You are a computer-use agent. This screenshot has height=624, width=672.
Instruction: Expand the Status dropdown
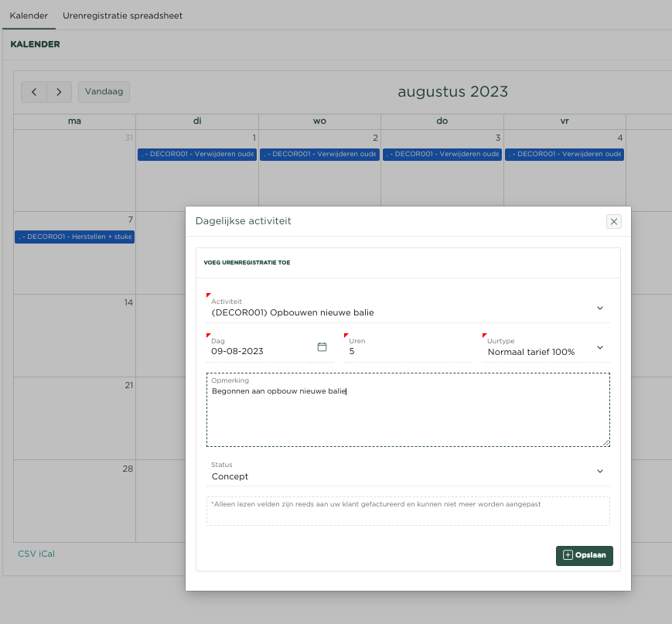pos(600,471)
